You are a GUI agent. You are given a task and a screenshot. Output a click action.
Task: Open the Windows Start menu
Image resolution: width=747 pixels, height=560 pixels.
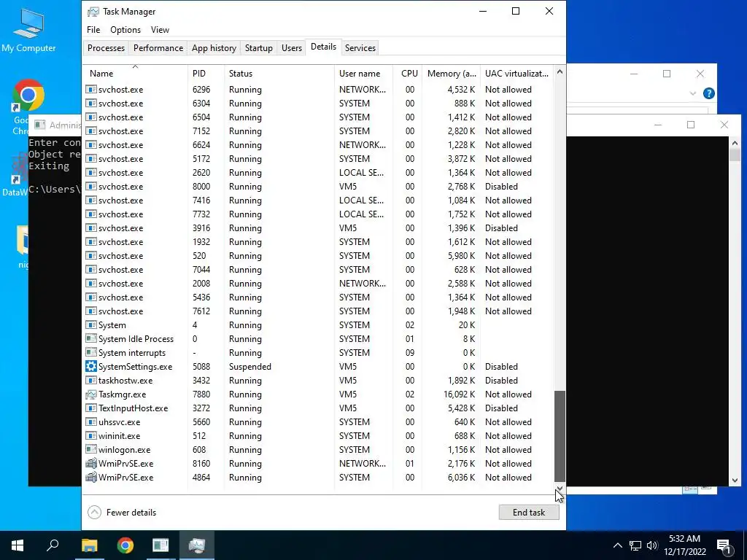click(18, 545)
